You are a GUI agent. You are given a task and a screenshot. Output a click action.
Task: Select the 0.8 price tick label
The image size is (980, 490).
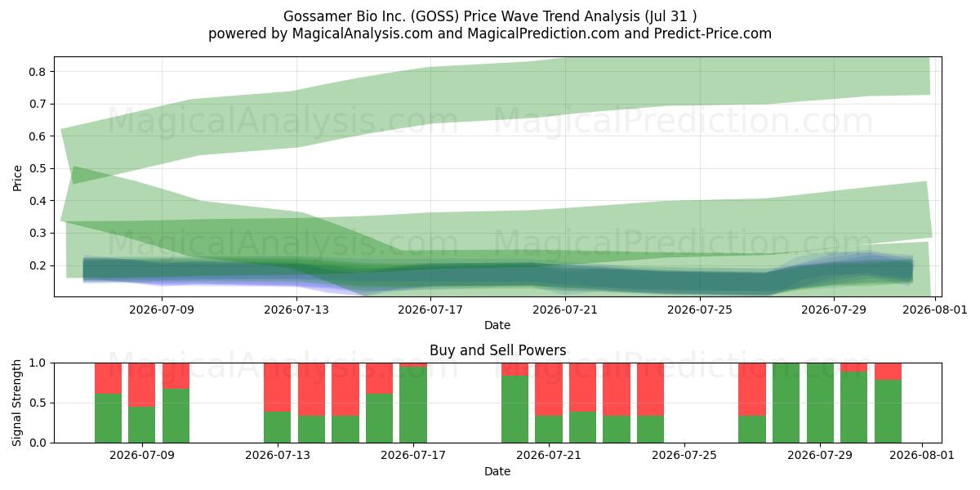39,72
